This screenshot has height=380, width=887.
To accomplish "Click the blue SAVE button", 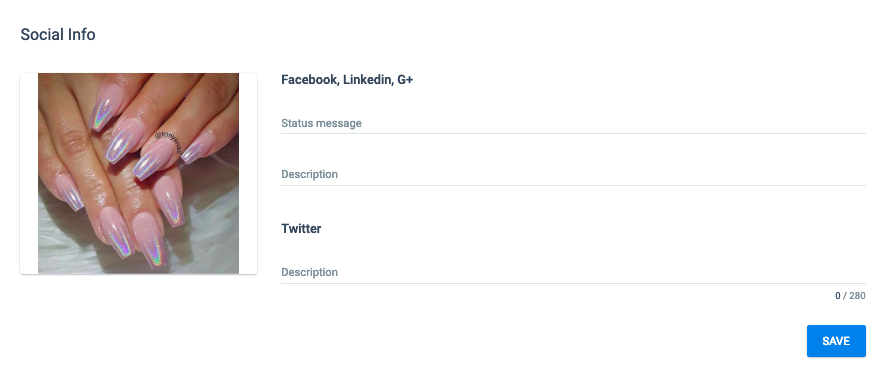I will tap(836, 341).
